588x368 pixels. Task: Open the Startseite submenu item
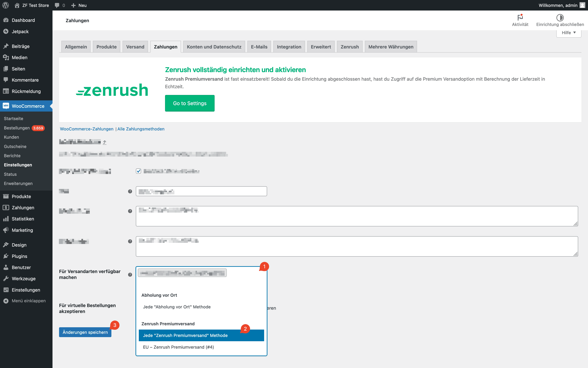click(x=14, y=118)
